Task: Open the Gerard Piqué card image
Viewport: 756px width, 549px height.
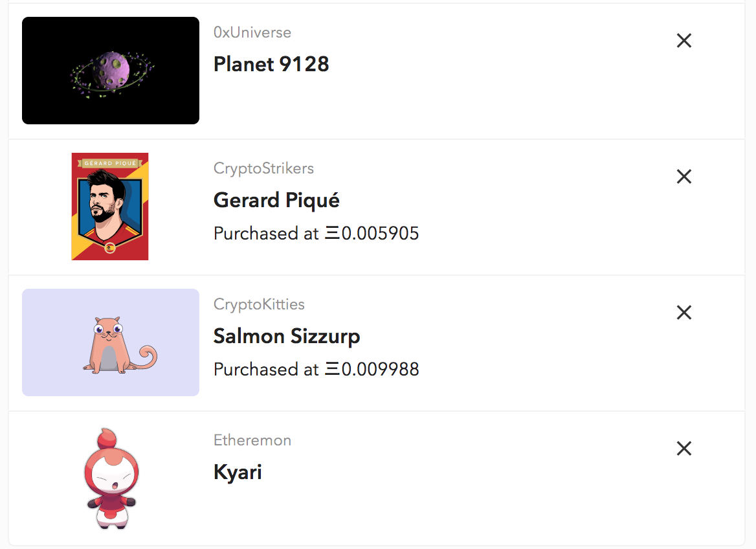Action: 110,207
